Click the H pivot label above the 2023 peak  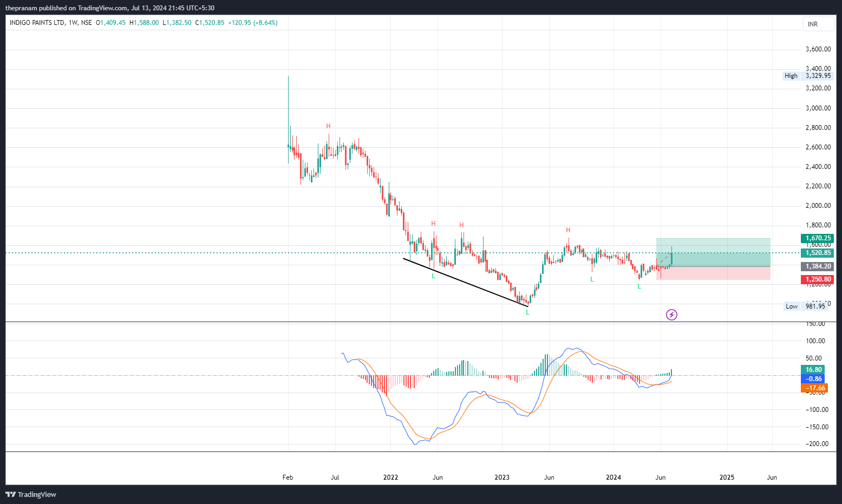pos(568,230)
